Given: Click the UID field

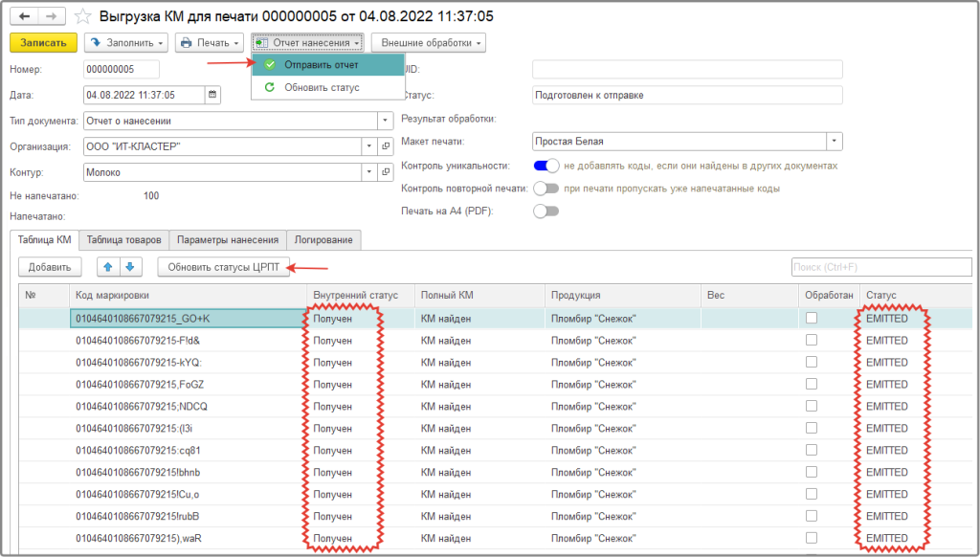Looking at the screenshot, I should [x=687, y=70].
